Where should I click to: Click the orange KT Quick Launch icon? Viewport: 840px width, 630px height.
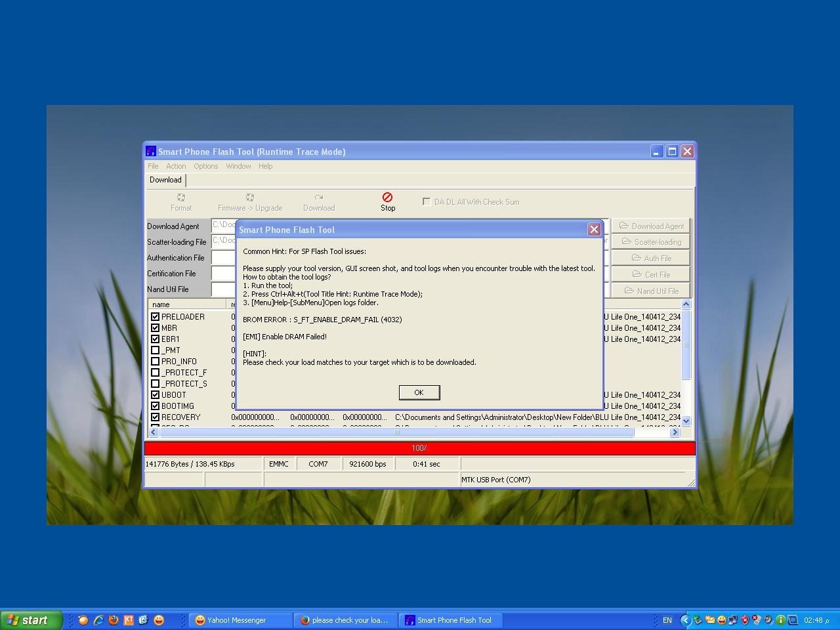pyautogui.click(x=129, y=620)
